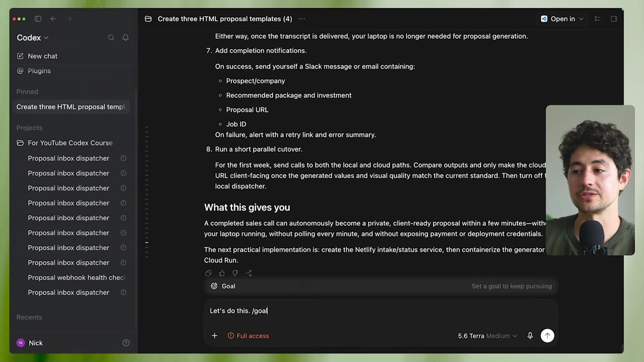Open help question mark icon
The image size is (644, 362).
pyautogui.click(x=126, y=343)
